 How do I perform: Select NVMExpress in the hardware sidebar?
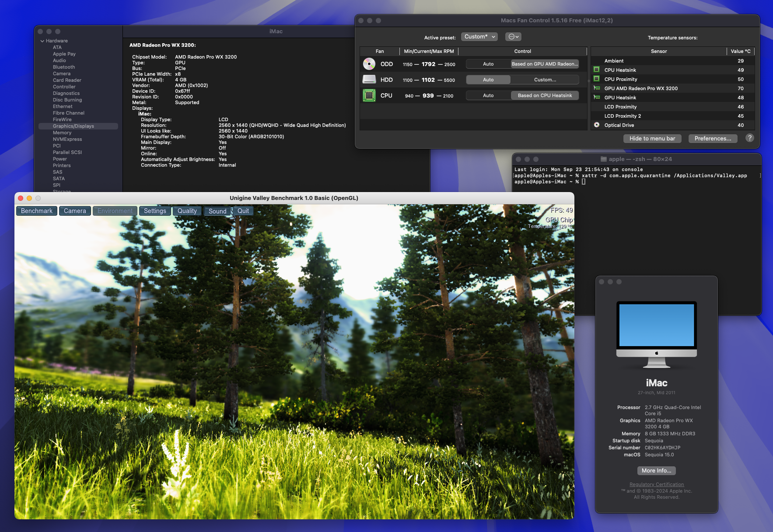coord(67,139)
